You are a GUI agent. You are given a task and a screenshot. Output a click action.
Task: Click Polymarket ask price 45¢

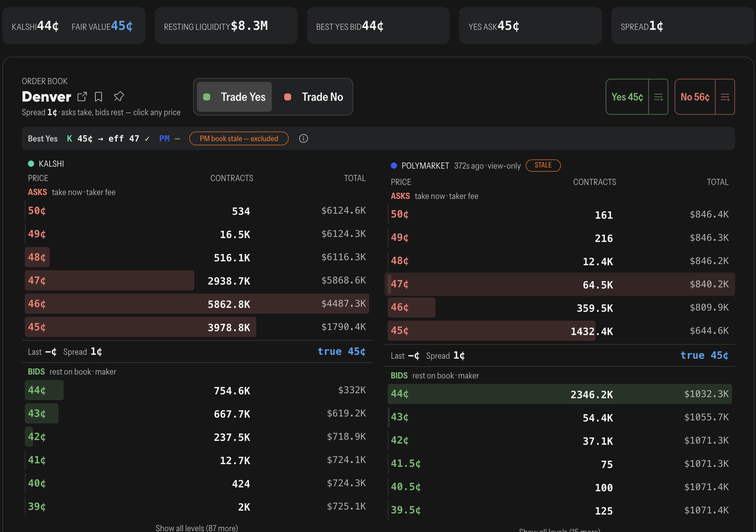pos(400,330)
